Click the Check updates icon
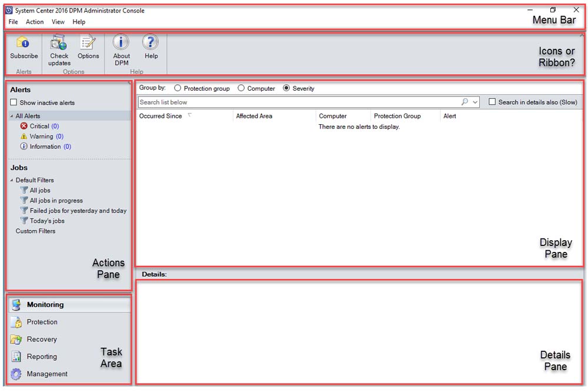This screenshot has width=588, height=392. [59, 43]
